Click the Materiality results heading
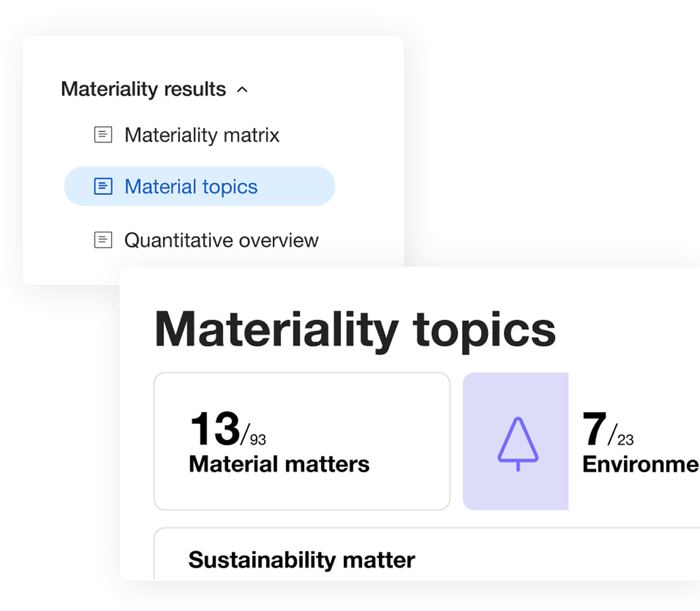Image resolution: width=700 pixels, height=611 pixels. [x=143, y=89]
